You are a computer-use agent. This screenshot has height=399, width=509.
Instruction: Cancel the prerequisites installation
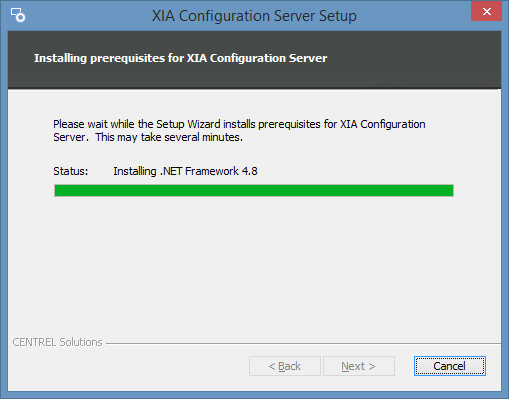450,366
